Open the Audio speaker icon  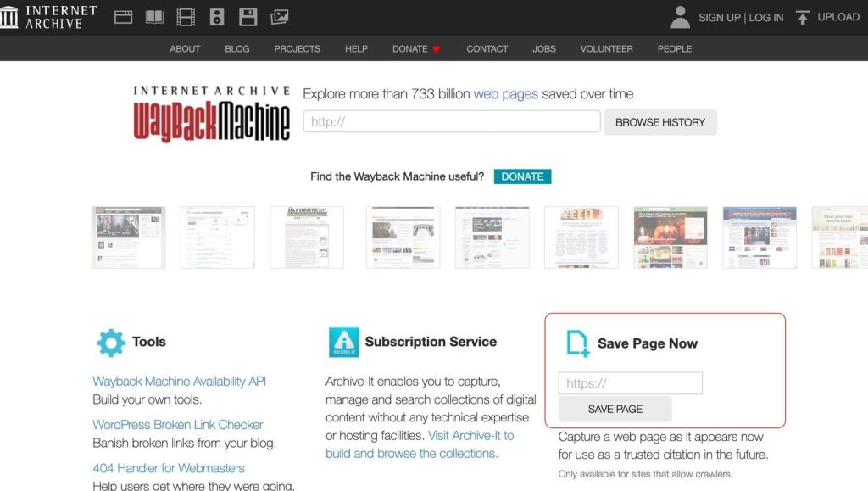[217, 17]
